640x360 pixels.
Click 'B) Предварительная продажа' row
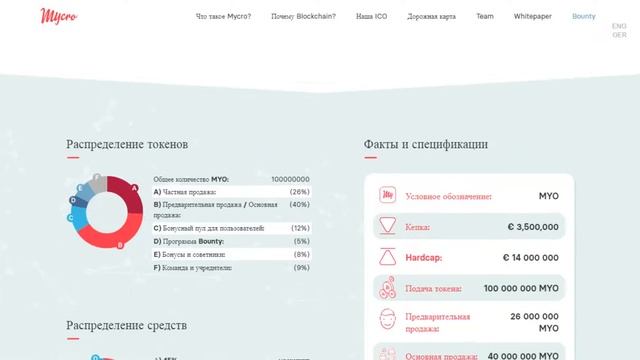[231, 209]
